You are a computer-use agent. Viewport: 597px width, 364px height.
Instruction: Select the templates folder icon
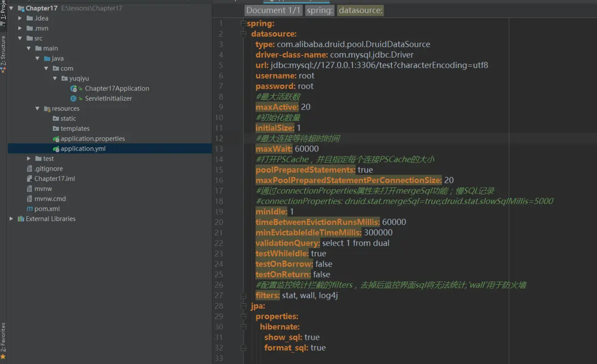pos(56,128)
